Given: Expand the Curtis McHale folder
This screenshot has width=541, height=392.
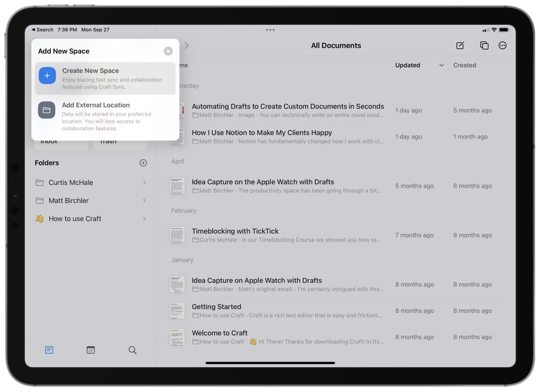Looking at the screenshot, I should click(x=144, y=183).
